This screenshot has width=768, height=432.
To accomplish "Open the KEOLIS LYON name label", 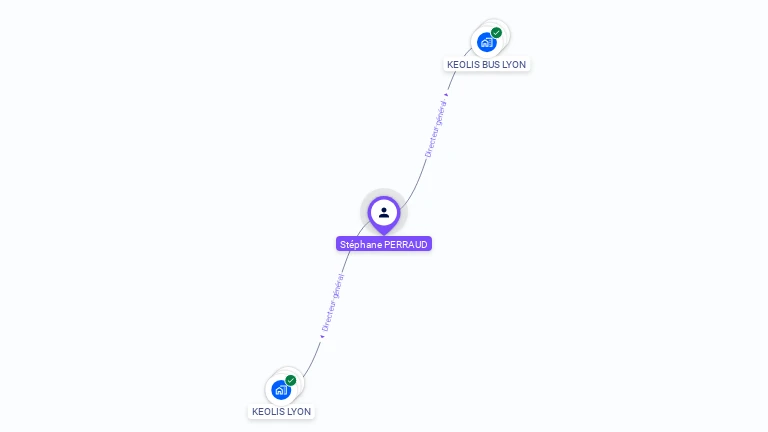I will coord(281,412).
